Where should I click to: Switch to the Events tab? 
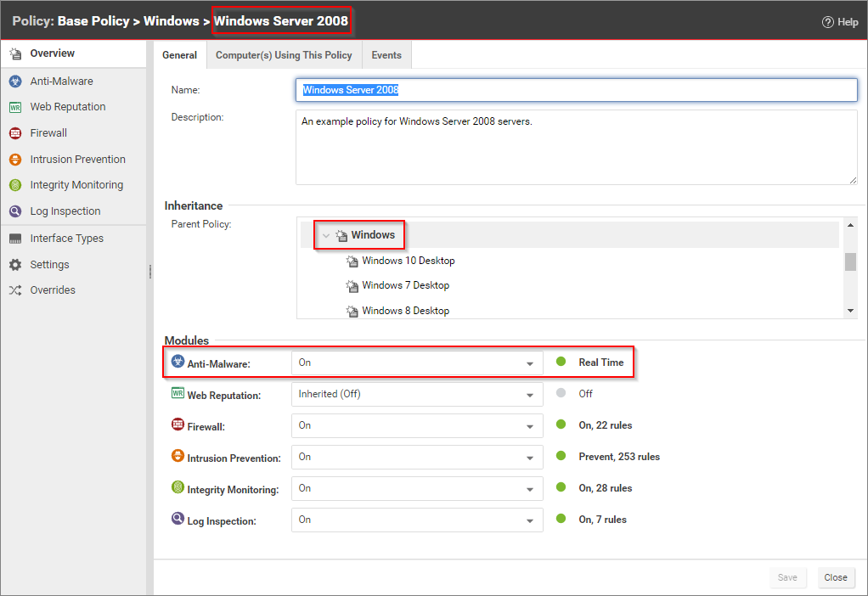point(386,55)
